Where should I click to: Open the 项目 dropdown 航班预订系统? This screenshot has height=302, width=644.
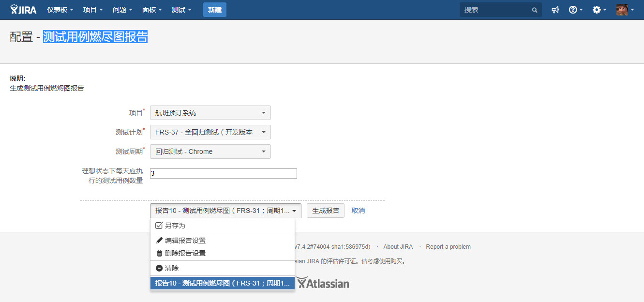point(210,113)
